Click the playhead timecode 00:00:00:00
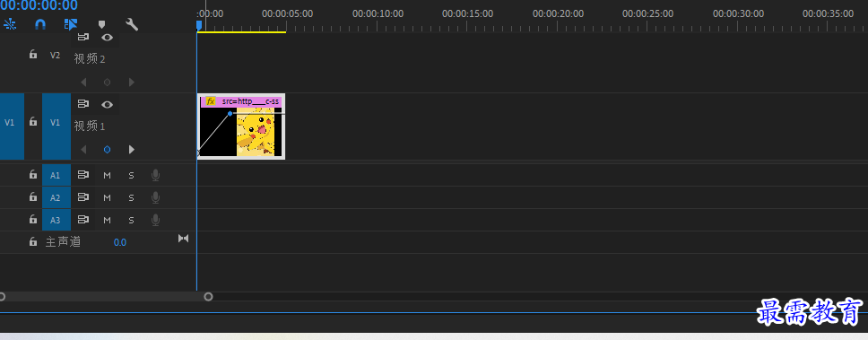Image resolution: width=868 pixels, height=340 pixels. click(39, 5)
